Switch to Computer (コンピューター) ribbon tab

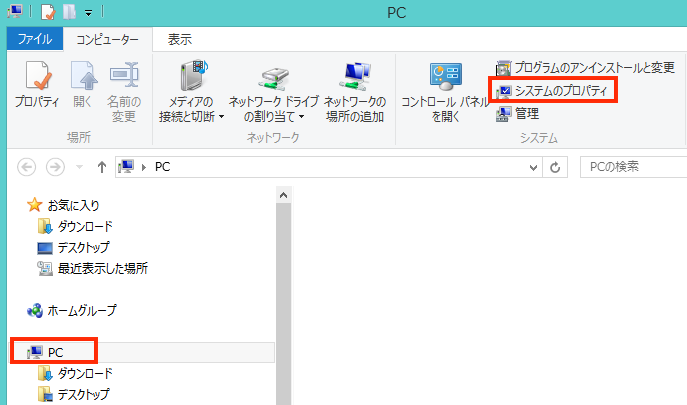(x=107, y=39)
